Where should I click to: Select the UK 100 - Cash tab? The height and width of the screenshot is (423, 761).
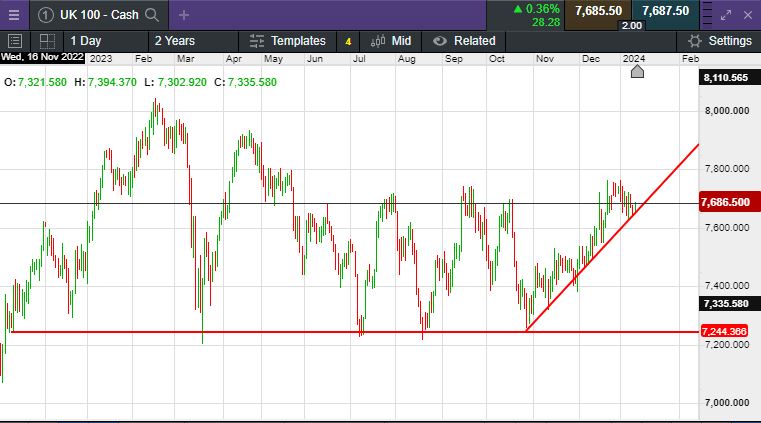[97, 14]
